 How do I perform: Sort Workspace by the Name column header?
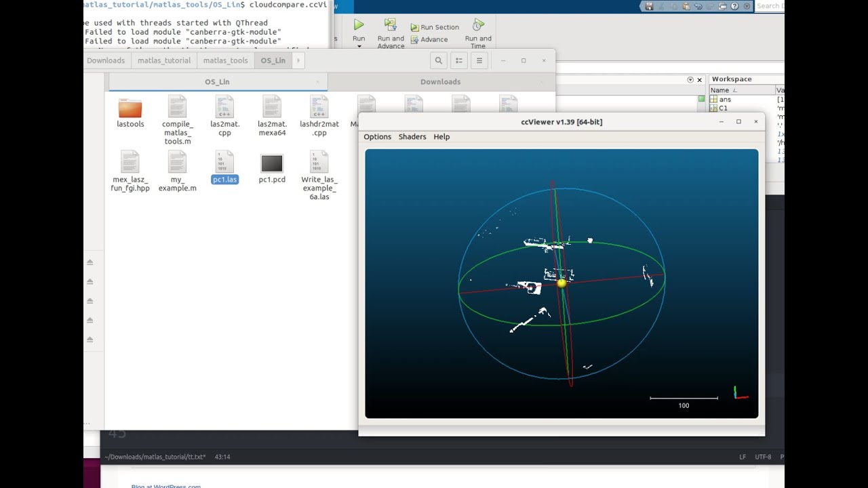coord(742,90)
